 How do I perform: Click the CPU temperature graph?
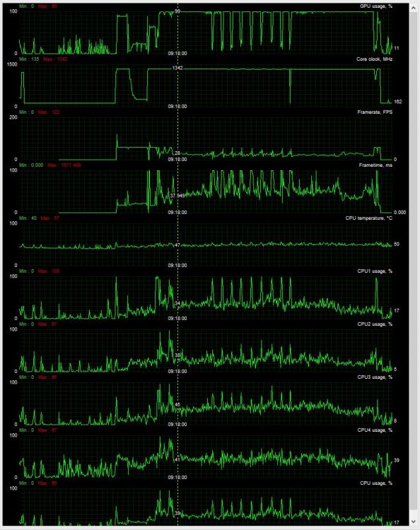point(206,245)
